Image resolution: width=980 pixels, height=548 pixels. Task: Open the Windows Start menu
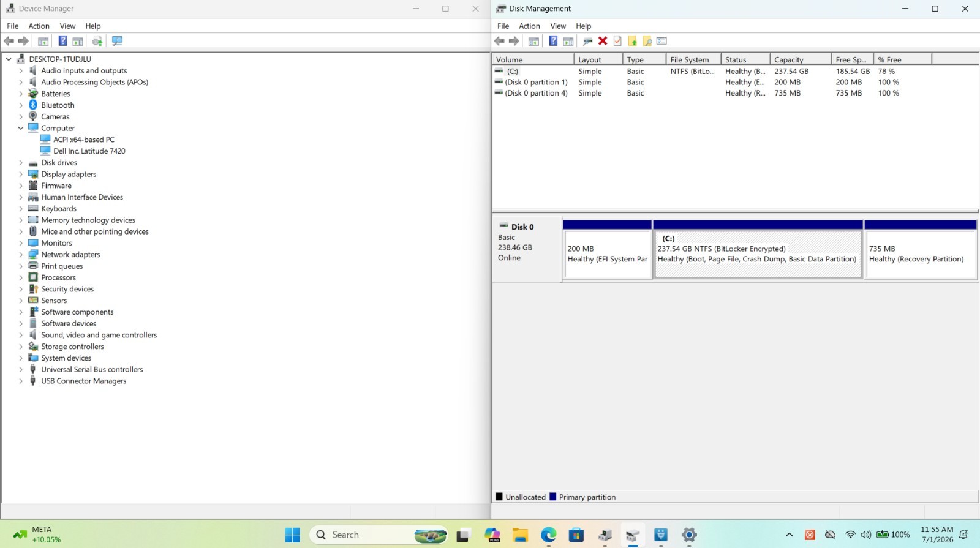tap(292, 535)
